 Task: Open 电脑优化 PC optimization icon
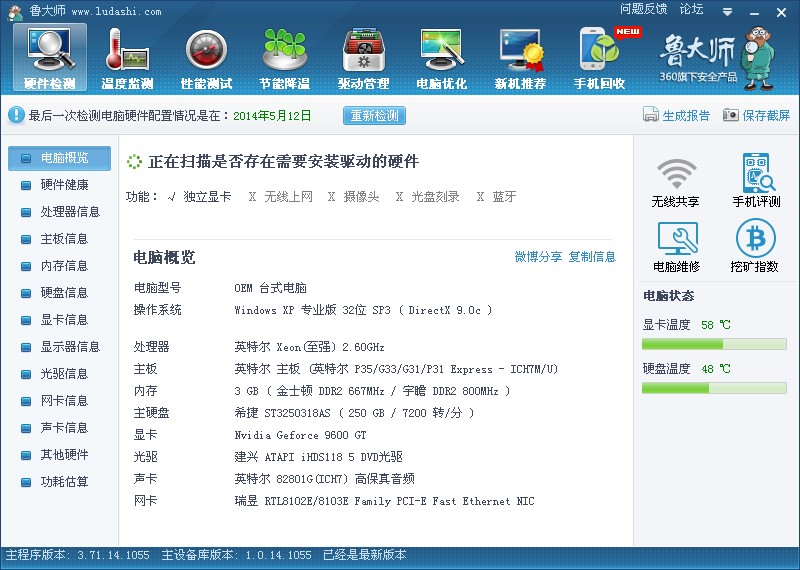tap(442, 57)
